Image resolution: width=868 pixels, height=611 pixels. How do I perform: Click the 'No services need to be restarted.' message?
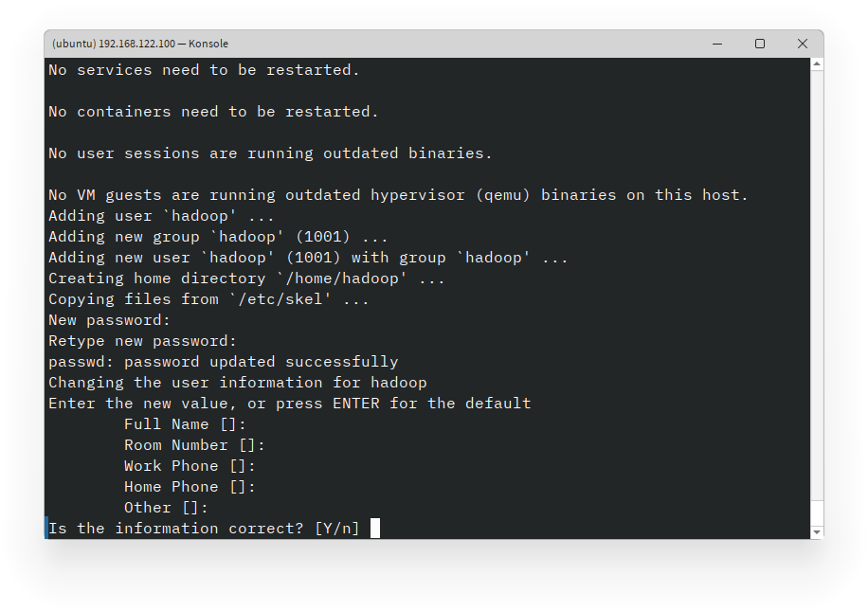[x=204, y=69]
